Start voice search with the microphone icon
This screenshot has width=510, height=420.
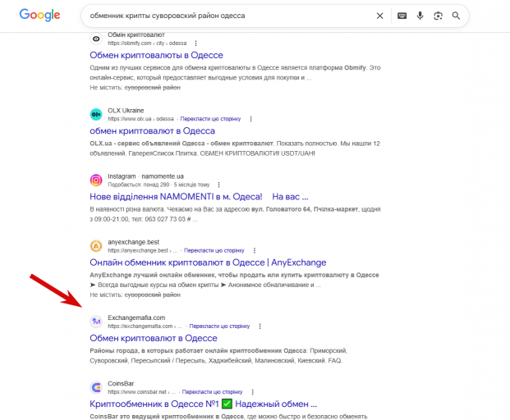point(420,16)
